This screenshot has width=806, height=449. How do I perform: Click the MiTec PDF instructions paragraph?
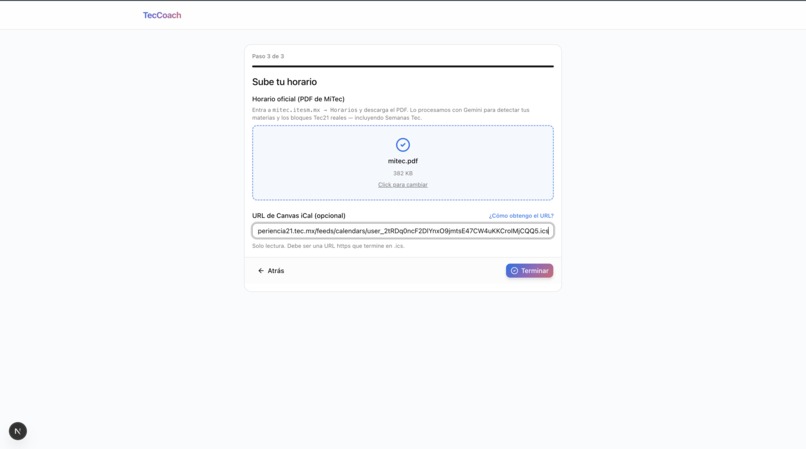pyautogui.click(x=391, y=114)
